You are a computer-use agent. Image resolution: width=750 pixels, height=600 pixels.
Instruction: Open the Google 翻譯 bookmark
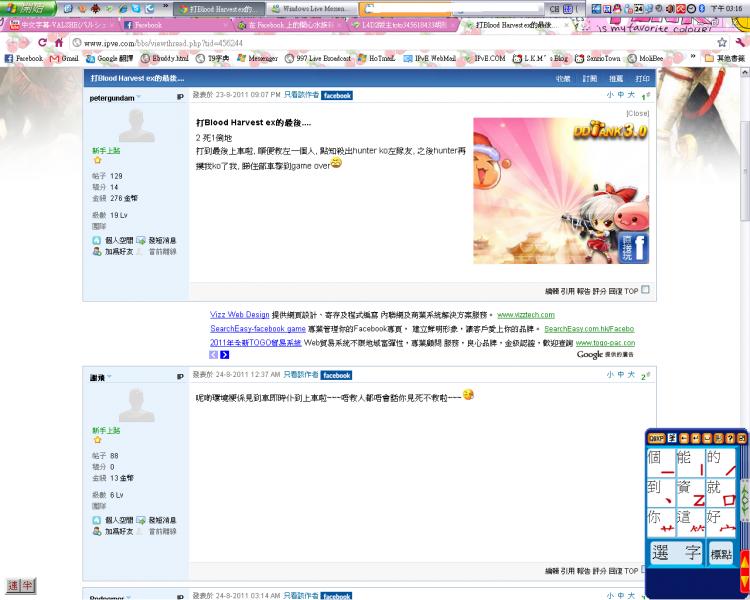tap(110, 58)
